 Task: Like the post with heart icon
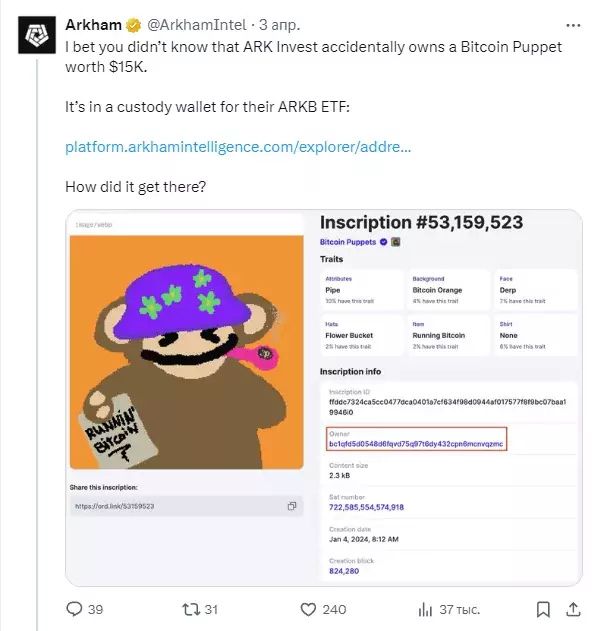click(x=308, y=609)
